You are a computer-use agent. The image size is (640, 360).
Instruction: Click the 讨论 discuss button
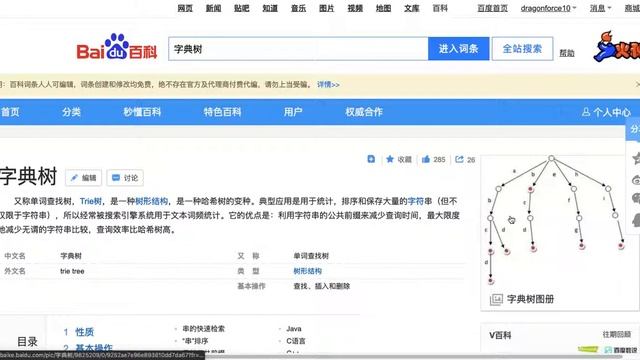(125, 178)
